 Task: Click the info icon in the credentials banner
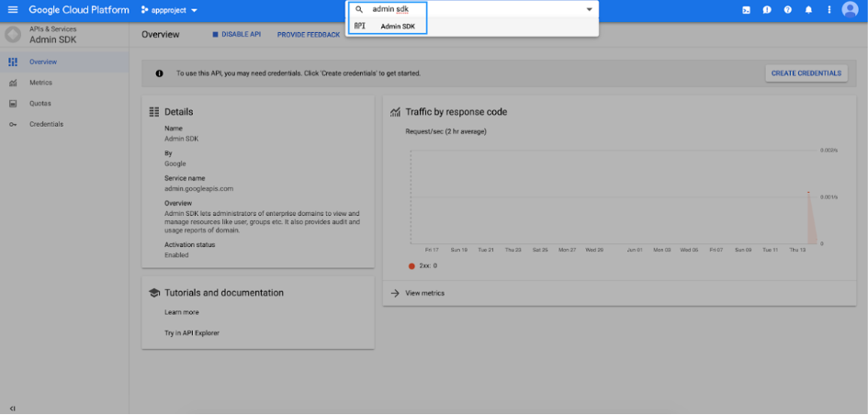[x=160, y=73]
